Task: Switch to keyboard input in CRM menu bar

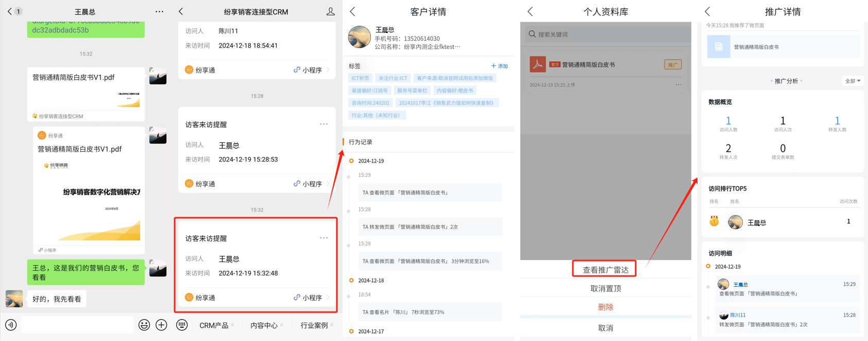Action: click(182, 325)
